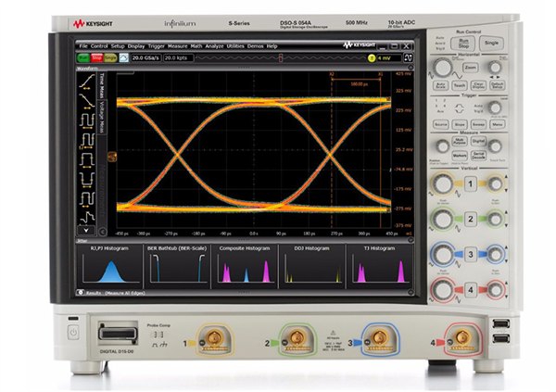This screenshot has width=556, height=392.
Task: Toggle the hardware Run Stop key
Action: 463,44
